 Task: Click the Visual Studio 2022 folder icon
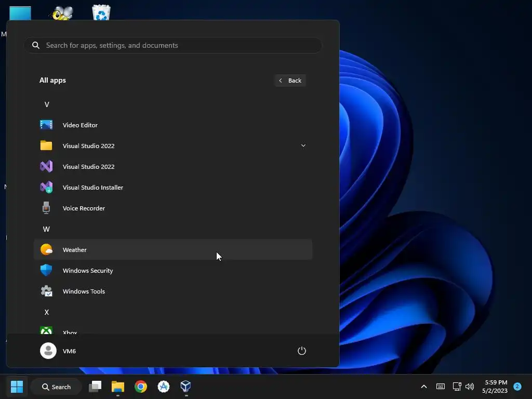(x=46, y=145)
